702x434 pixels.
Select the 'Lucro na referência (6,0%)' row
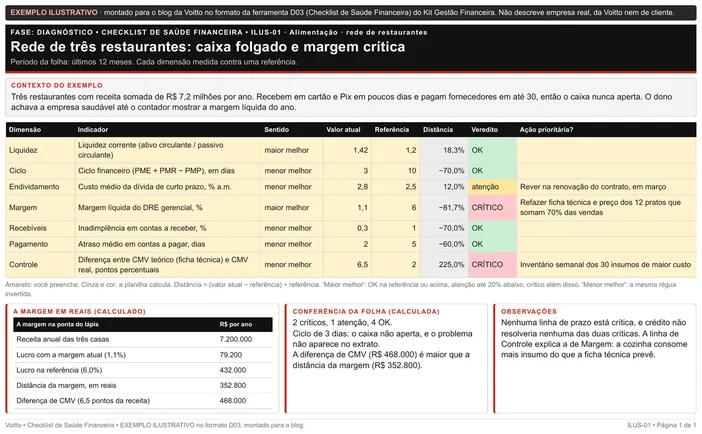tap(143, 370)
